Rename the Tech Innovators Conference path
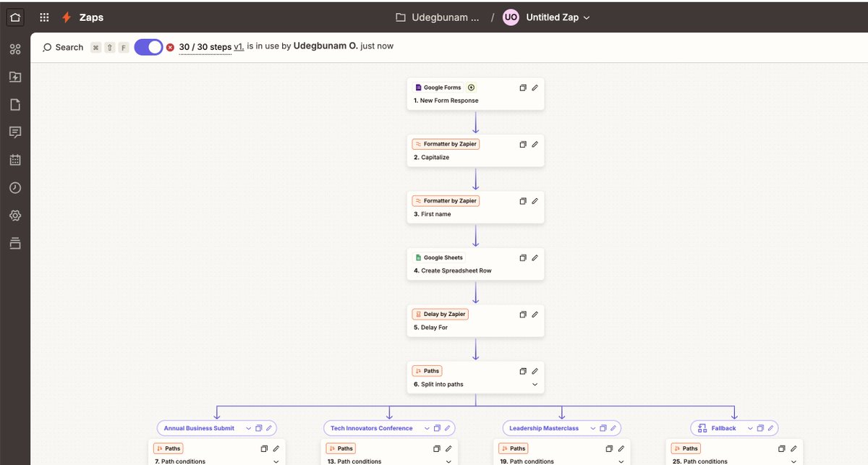 448,428
